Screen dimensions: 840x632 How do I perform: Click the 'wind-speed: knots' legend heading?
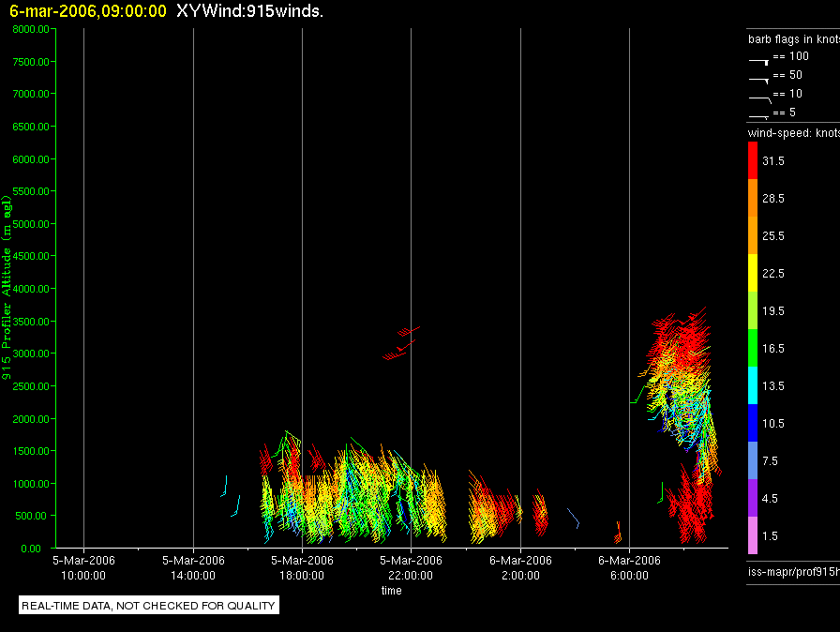point(794,133)
